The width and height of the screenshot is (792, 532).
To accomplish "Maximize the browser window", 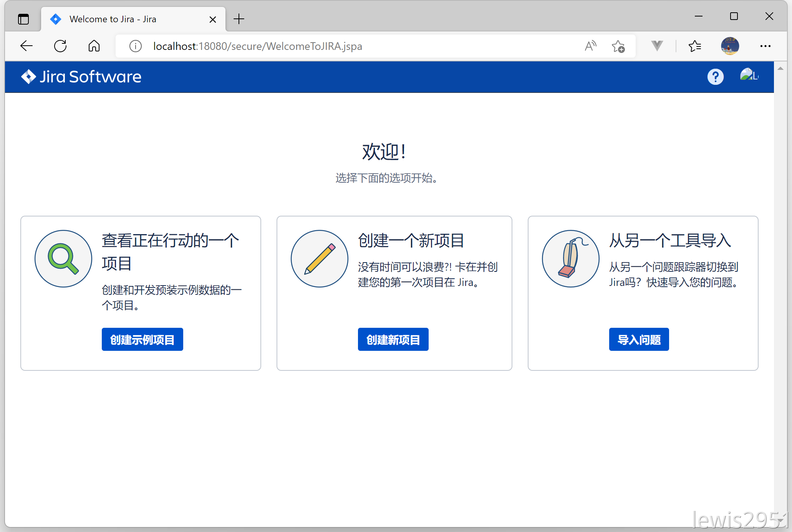I will (x=734, y=17).
